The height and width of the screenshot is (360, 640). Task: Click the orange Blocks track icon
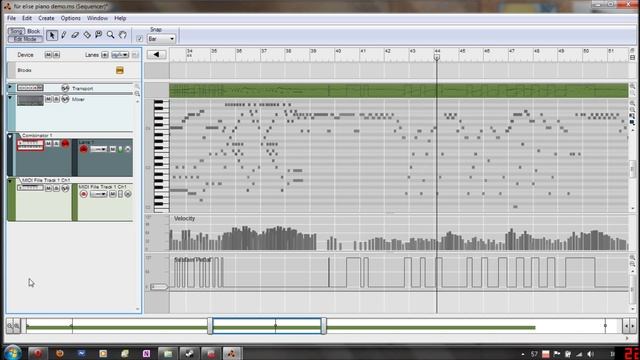pos(120,70)
